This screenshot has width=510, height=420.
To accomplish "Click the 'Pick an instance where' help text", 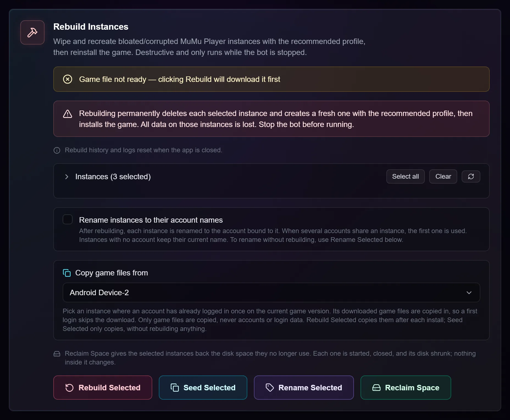I will pos(270,320).
